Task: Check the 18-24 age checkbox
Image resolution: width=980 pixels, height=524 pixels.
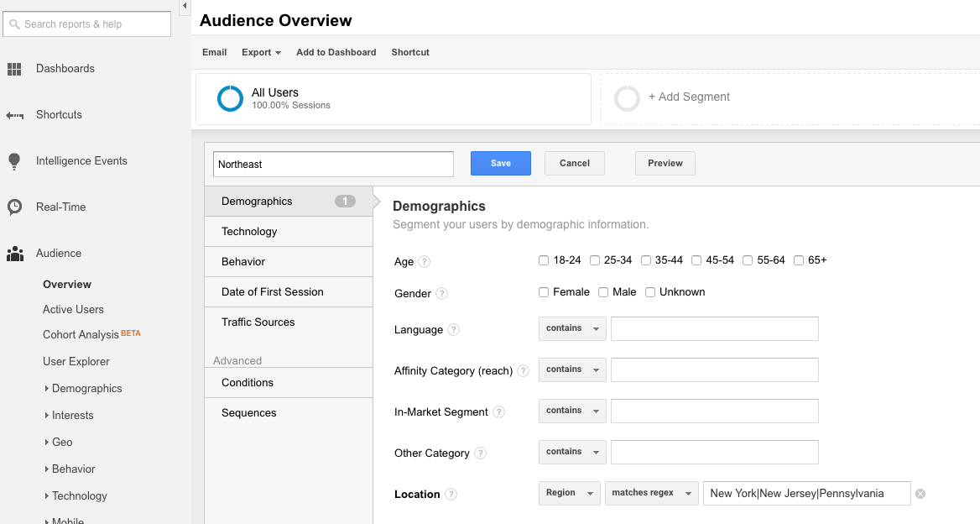Action: point(544,260)
